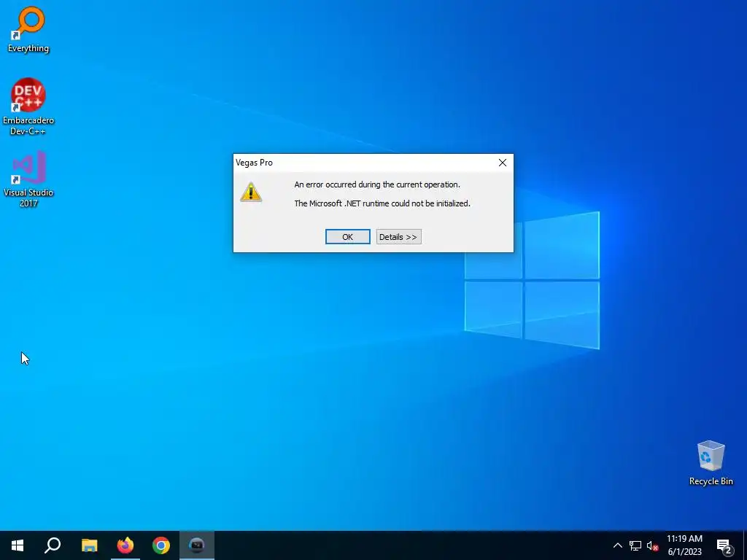The width and height of the screenshot is (747, 560).
Task: Open the muted volume tray icon
Action: (652, 545)
